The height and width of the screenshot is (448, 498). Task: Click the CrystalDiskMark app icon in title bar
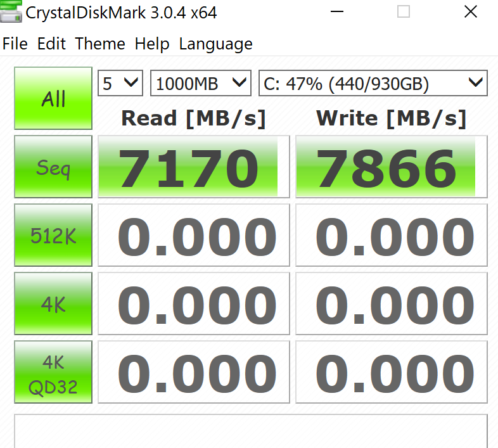[x=11, y=11]
